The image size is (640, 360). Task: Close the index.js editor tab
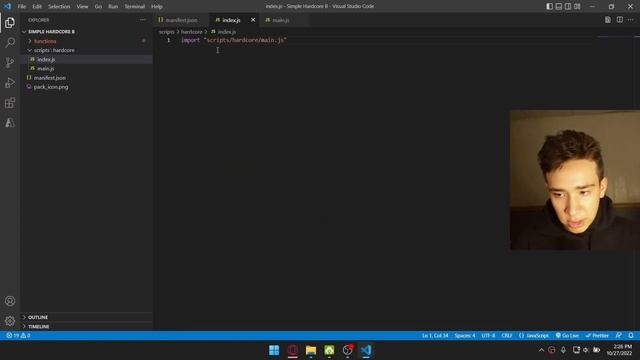coord(253,20)
